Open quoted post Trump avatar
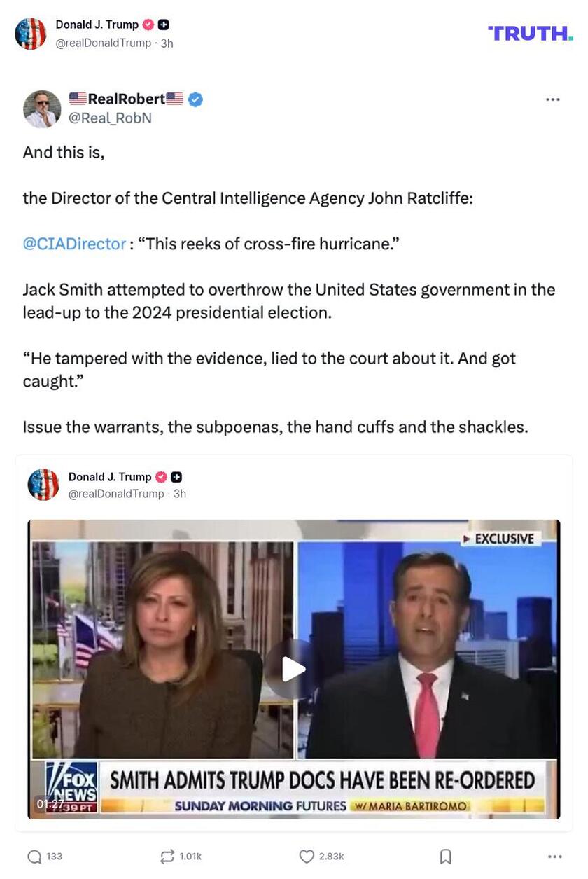The height and width of the screenshot is (879, 588). point(43,485)
